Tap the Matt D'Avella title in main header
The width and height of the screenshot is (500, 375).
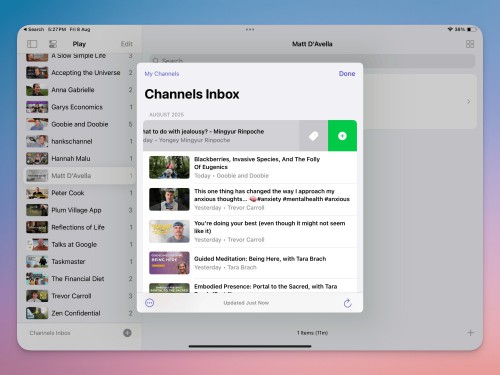[312, 44]
